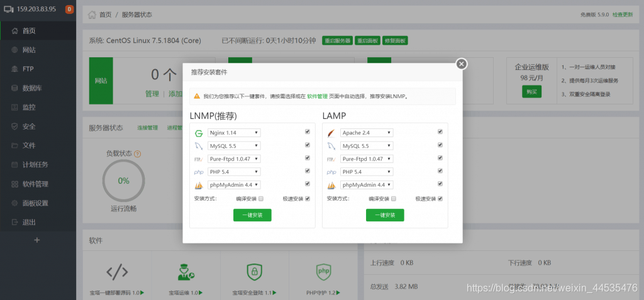Click the 管理 link under 网站 count
The height and width of the screenshot is (300, 644).
(x=152, y=94)
